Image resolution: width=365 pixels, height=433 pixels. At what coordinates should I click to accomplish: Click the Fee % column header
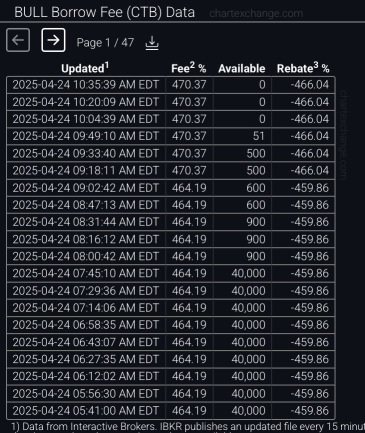tap(189, 68)
